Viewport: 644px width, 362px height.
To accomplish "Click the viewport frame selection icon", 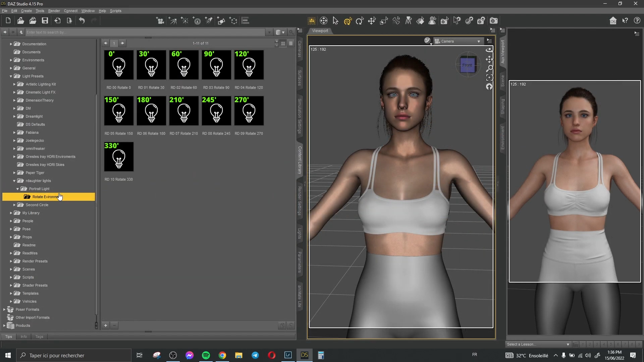I will pos(489,78).
